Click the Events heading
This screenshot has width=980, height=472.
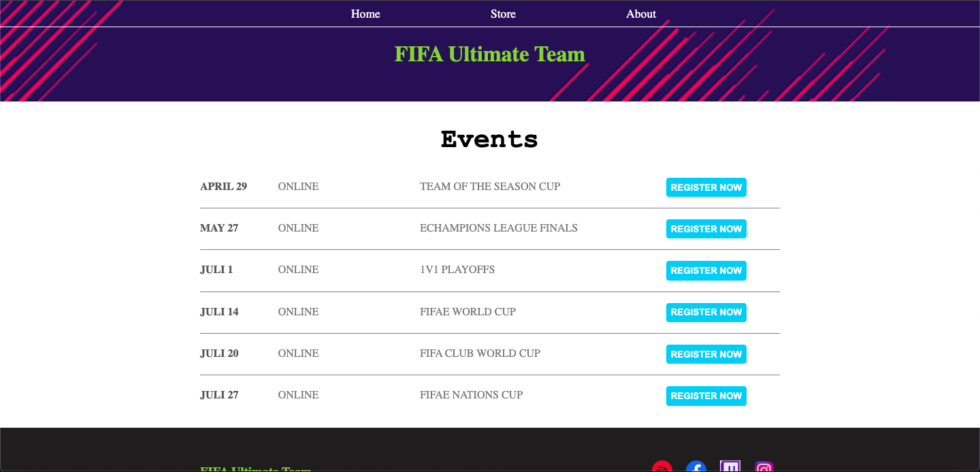[x=489, y=140]
